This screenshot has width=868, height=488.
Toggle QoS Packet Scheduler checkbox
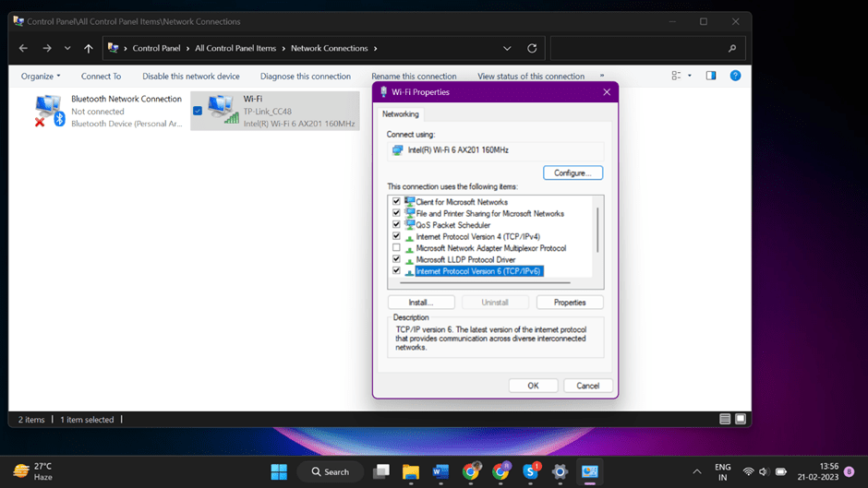[396, 225]
